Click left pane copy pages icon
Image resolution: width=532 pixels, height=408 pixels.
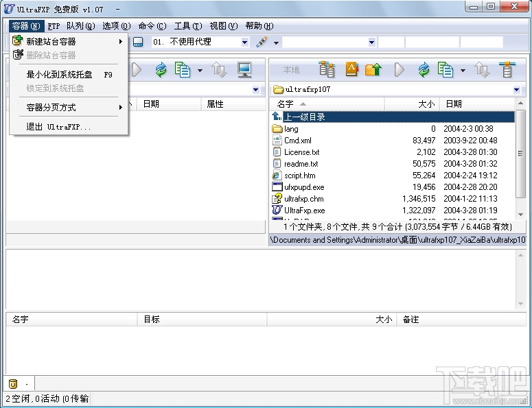[x=183, y=70]
